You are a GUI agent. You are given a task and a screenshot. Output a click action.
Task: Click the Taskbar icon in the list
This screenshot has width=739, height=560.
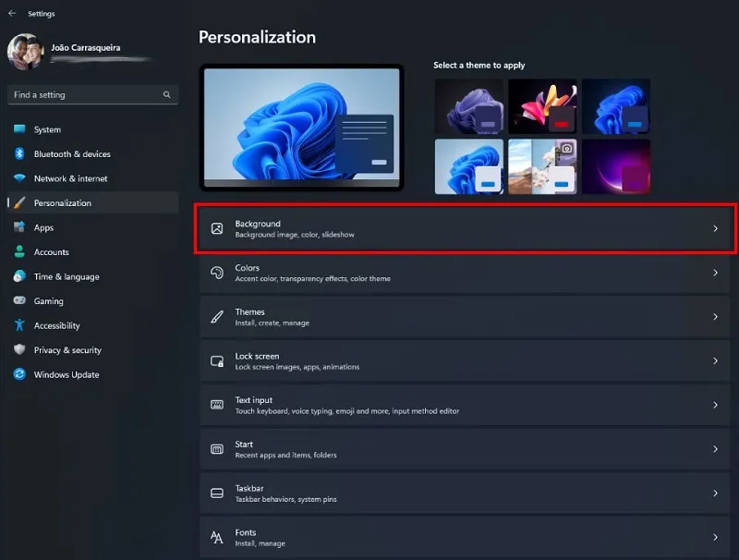pyautogui.click(x=217, y=493)
